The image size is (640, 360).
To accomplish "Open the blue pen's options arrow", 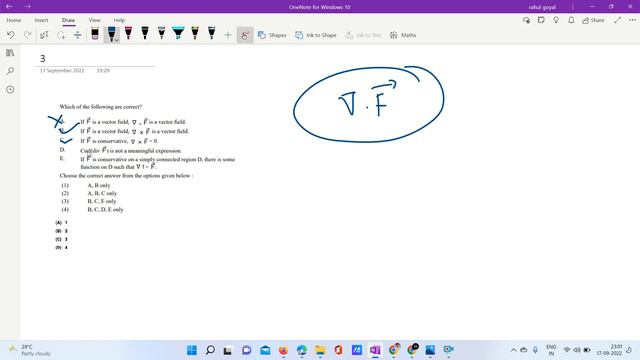I will coord(117,40).
